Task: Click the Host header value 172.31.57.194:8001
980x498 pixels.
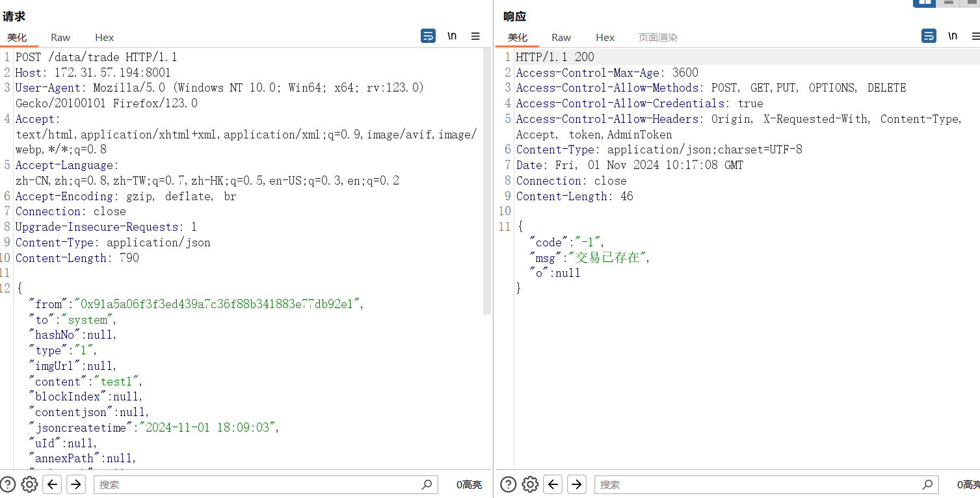Action: coord(113,73)
